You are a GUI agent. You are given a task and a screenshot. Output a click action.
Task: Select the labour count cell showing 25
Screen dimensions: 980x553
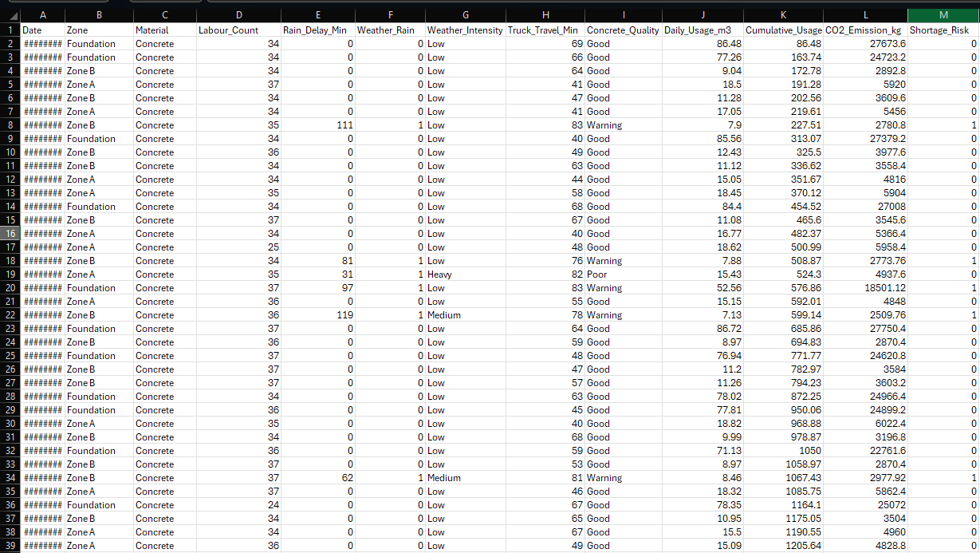click(x=238, y=247)
